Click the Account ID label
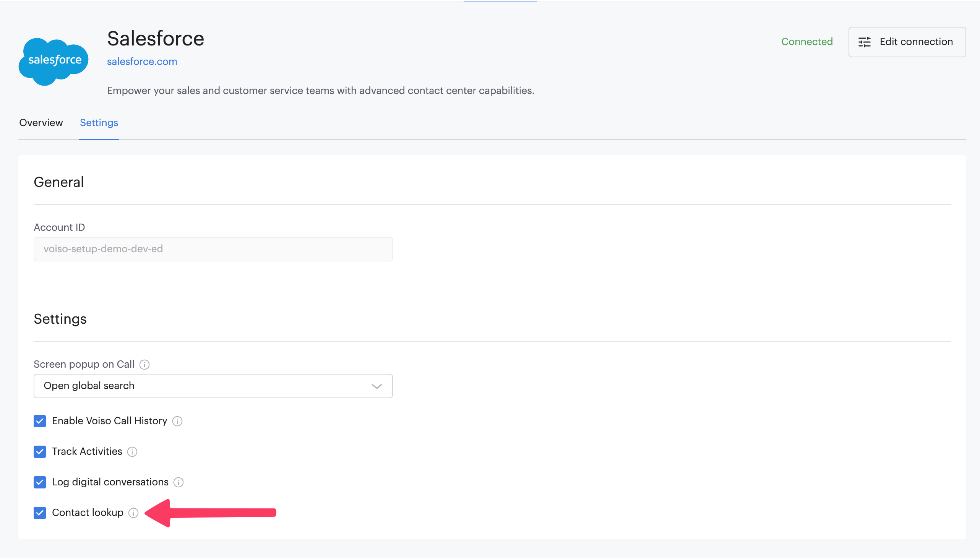 59,227
